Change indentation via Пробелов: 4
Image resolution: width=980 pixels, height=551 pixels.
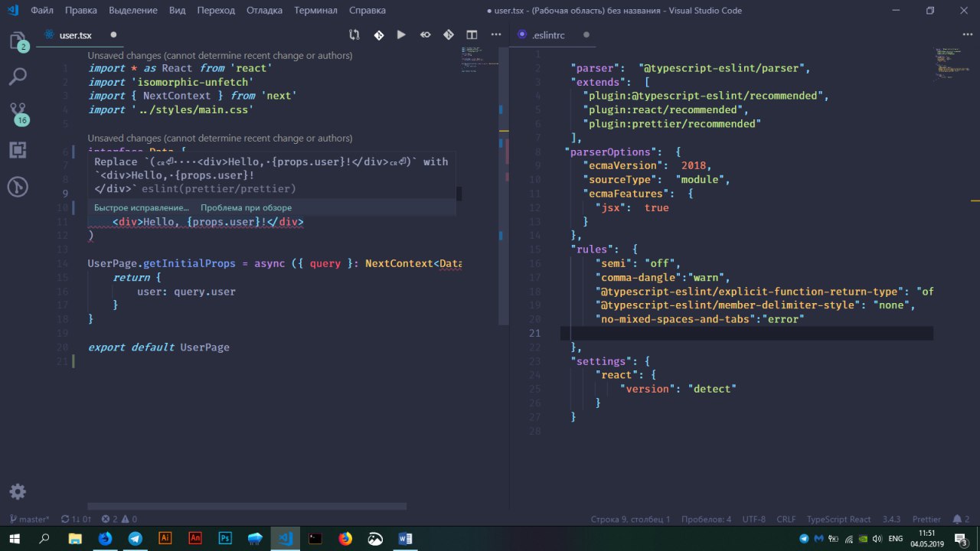click(x=705, y=519)
